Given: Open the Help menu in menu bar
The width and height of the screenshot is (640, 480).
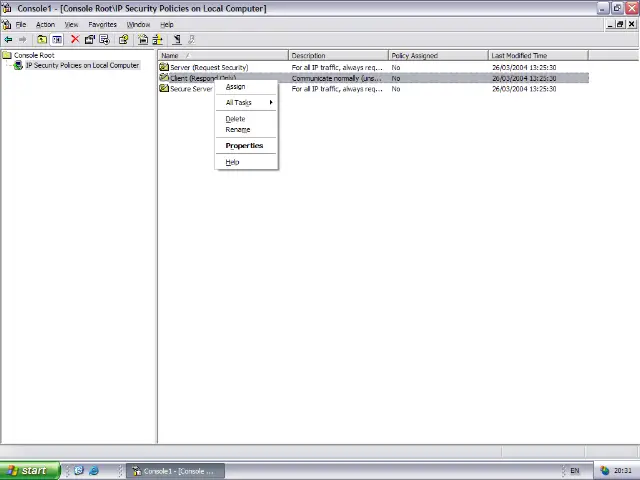Looking at the screenshot, I should (x=167, y=24).
